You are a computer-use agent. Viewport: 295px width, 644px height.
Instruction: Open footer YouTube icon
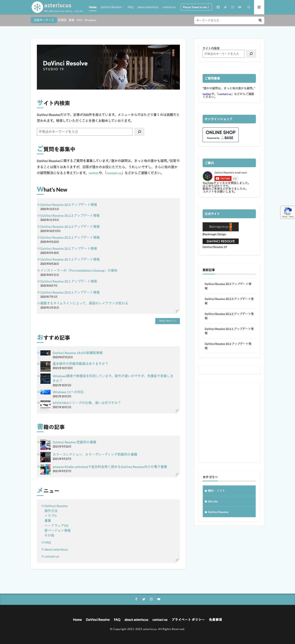159,599
